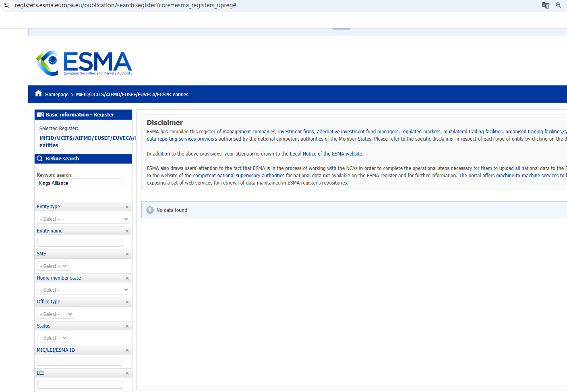
Task: Click the Status filter label
Action: coord(43,326)
